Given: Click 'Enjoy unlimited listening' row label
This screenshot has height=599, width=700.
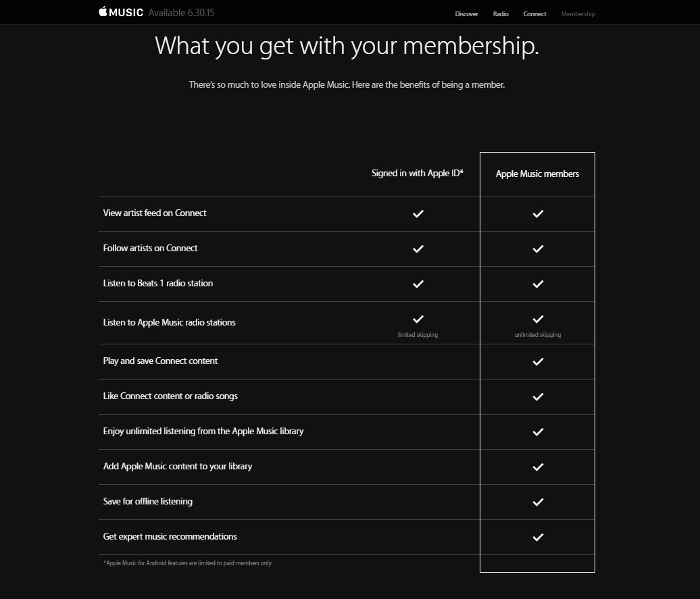Looking at the screenshot, I should coord(203,431).
